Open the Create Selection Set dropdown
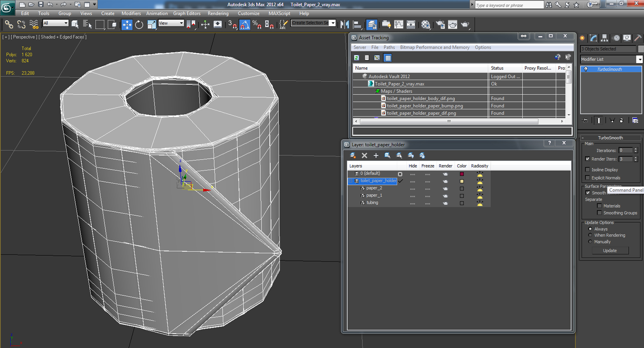Viewport: 644px width, 348px height. (x=313, y=23)
